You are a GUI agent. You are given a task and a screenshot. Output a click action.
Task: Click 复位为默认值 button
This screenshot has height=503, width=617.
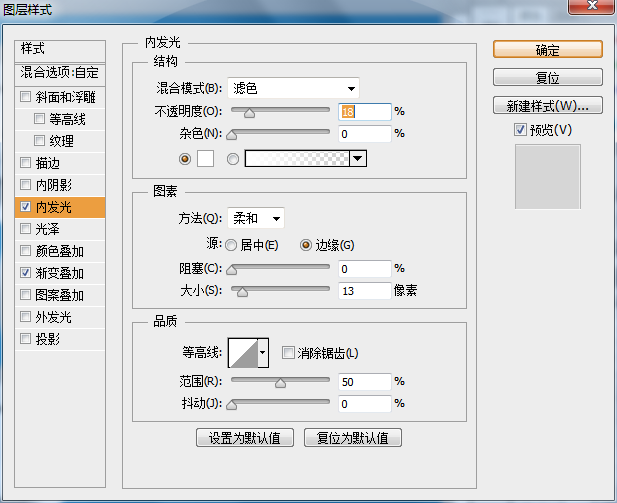pos(353,438)
